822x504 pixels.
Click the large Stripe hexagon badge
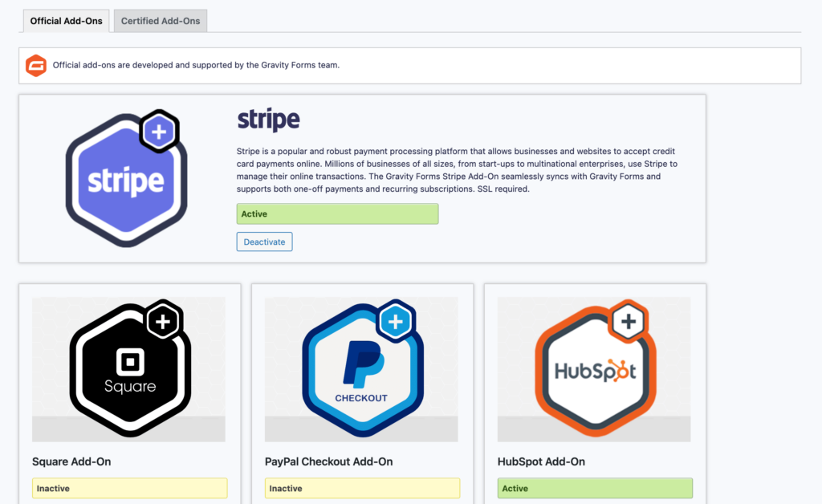tap(126, 181)
